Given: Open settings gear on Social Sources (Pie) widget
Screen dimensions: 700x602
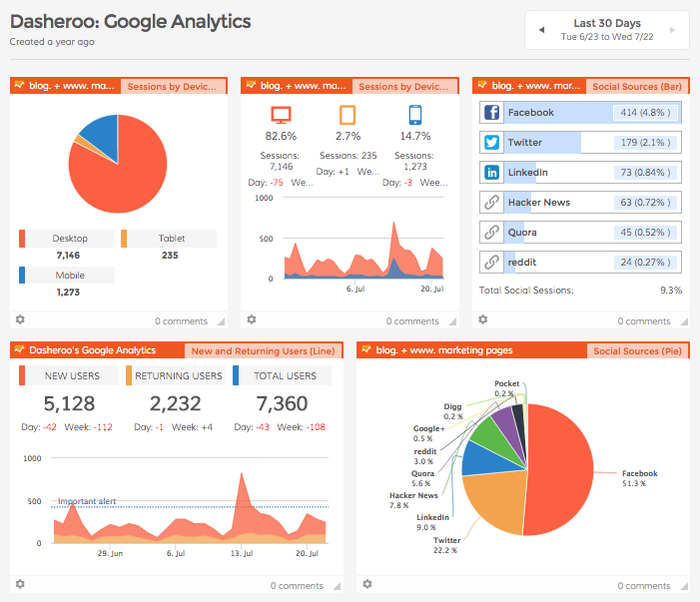Looking at the screenshot, I should [x=367, y=584].
